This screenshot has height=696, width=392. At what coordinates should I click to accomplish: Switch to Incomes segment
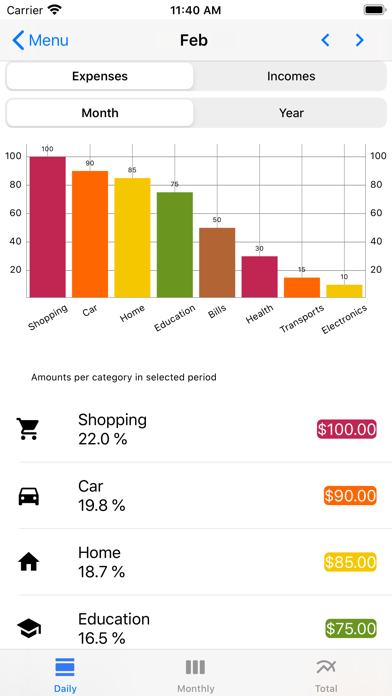coord(291,76)
